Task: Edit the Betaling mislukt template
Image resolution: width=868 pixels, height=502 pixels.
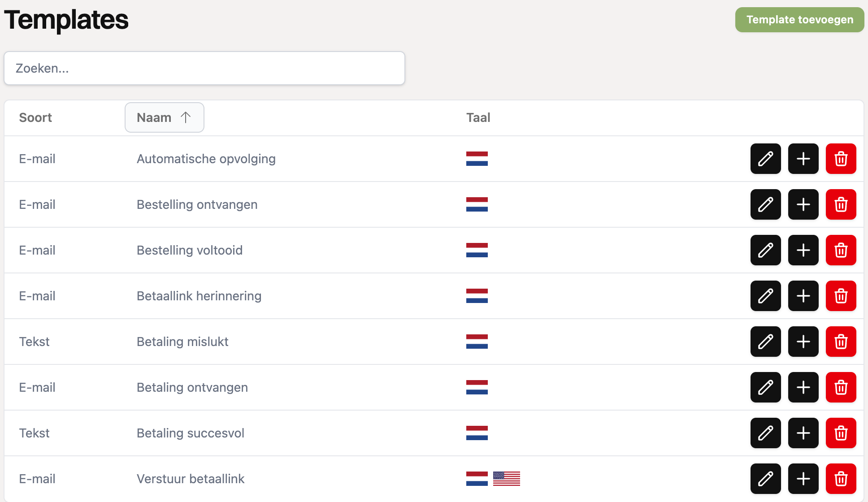Action: tap(766, 342)
